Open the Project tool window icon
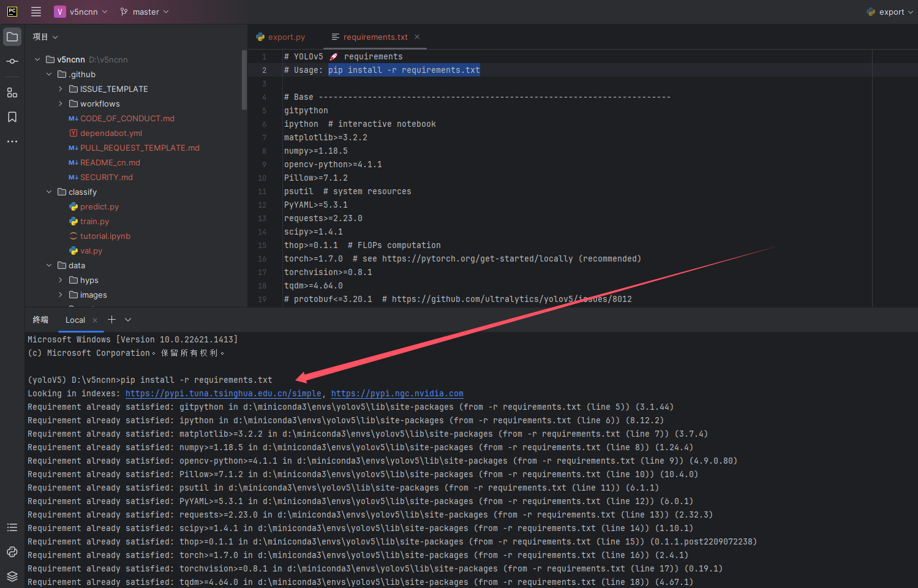Screen dimensions: 918x588 click(x=12, y=36)
